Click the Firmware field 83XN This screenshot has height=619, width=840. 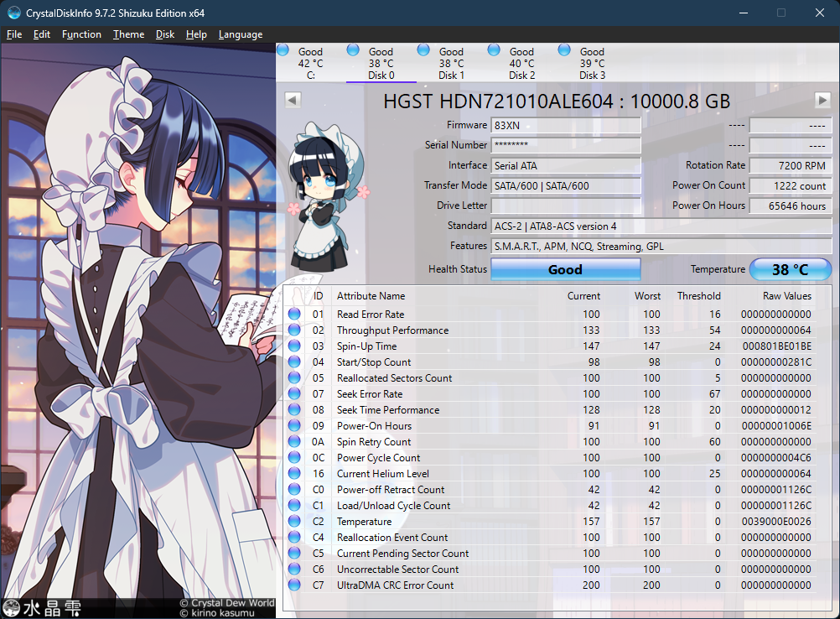click(566, 126)
